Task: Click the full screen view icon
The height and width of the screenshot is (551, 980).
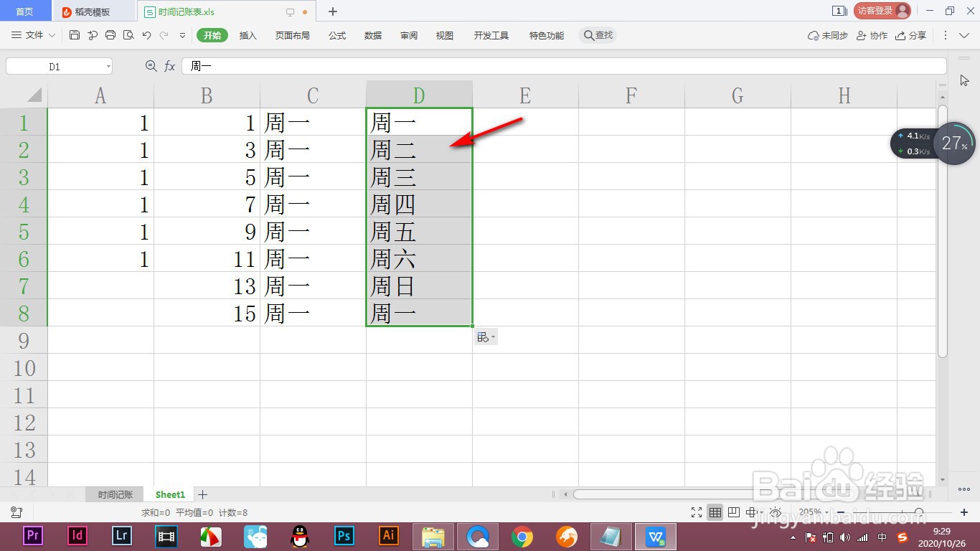Action: click(x=696, y=512)
